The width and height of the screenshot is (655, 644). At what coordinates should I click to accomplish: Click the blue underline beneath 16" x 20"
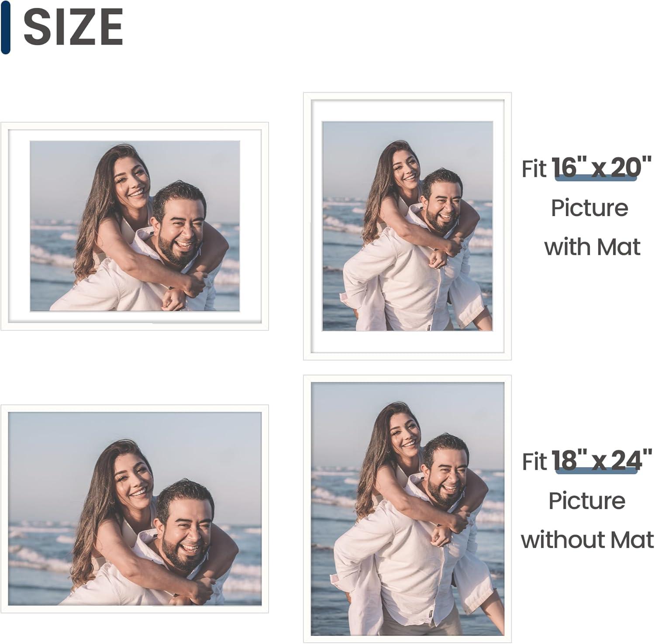click(x=596, y=177)
